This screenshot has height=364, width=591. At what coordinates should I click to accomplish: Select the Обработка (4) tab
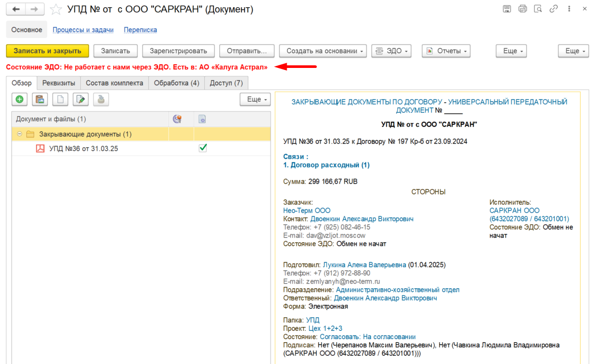176,83
